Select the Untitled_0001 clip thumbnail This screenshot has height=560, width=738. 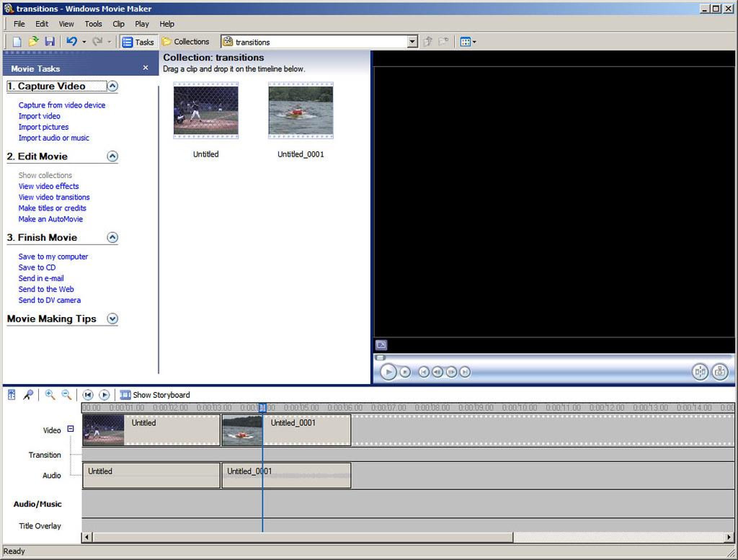coord(301,111)
